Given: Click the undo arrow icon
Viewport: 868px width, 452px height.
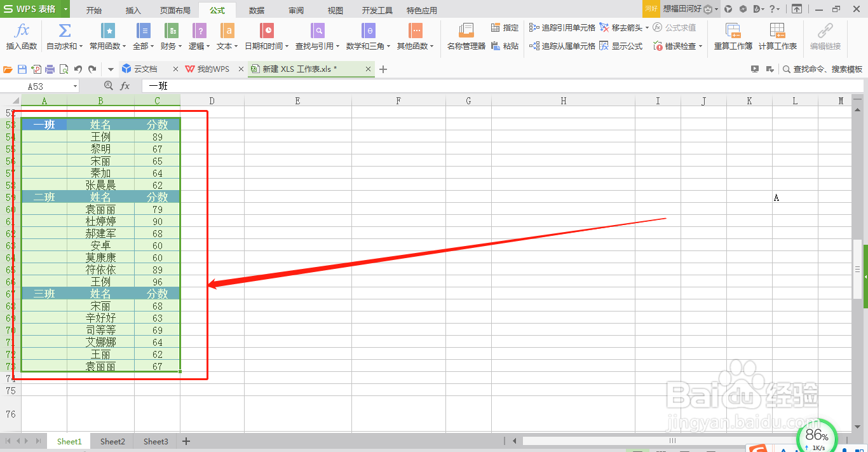Looking at the screenshot, I should click(x=78, y=69).
